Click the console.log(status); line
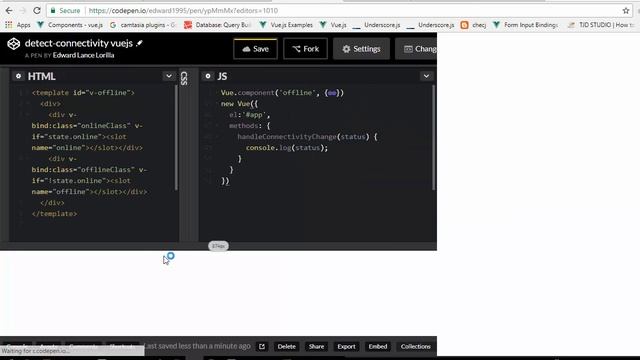Screen dimensions: 640x360 click(x=287, y=148)
